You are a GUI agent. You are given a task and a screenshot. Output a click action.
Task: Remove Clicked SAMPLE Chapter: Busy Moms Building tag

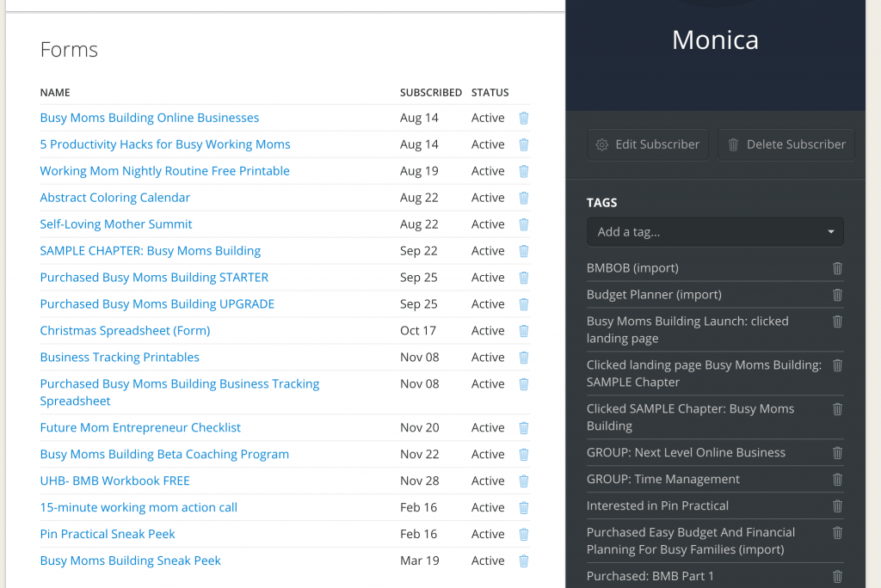tap(837, 409)
